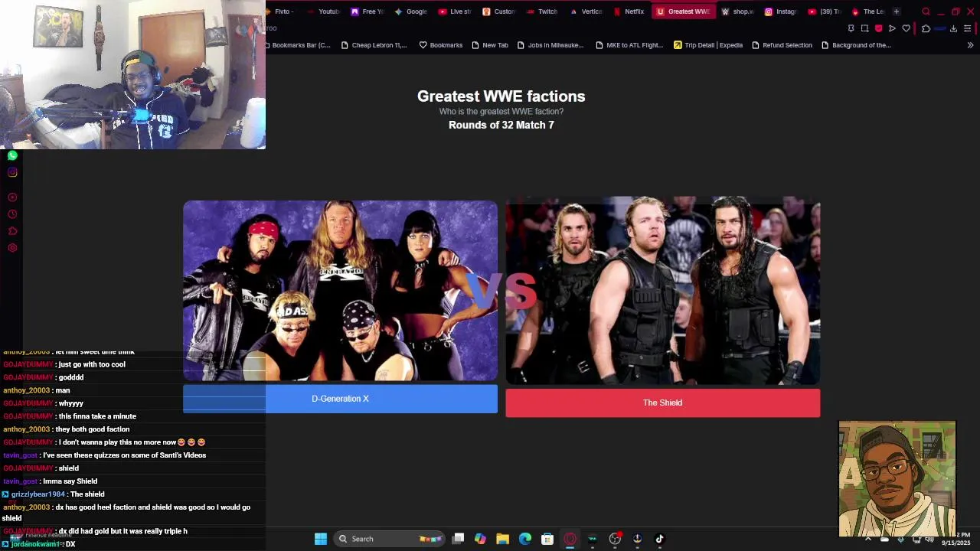980x551 pixels.
Task: Click the D-Generation X group photo
Action: pos(340,291)
